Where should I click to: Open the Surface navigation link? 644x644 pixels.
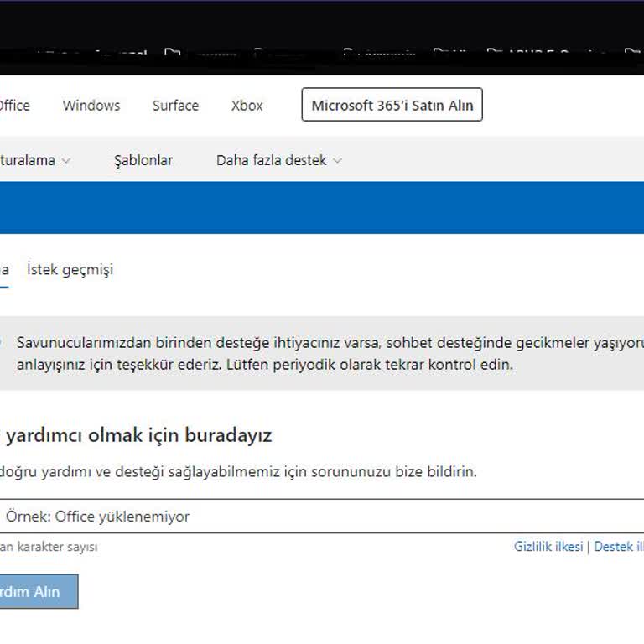click(175, 106)
